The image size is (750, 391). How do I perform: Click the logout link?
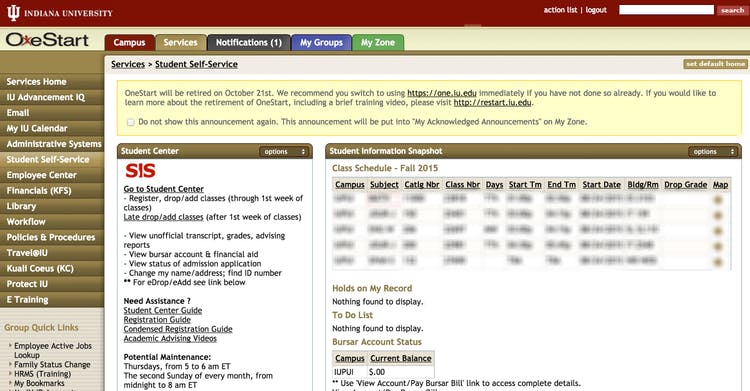(x=596, y=10)
